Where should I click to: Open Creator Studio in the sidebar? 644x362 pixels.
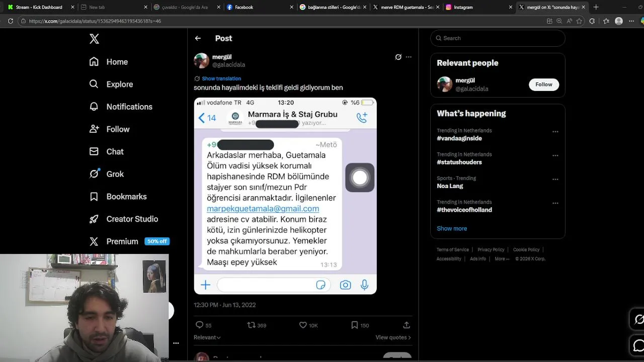pos(123,219)
